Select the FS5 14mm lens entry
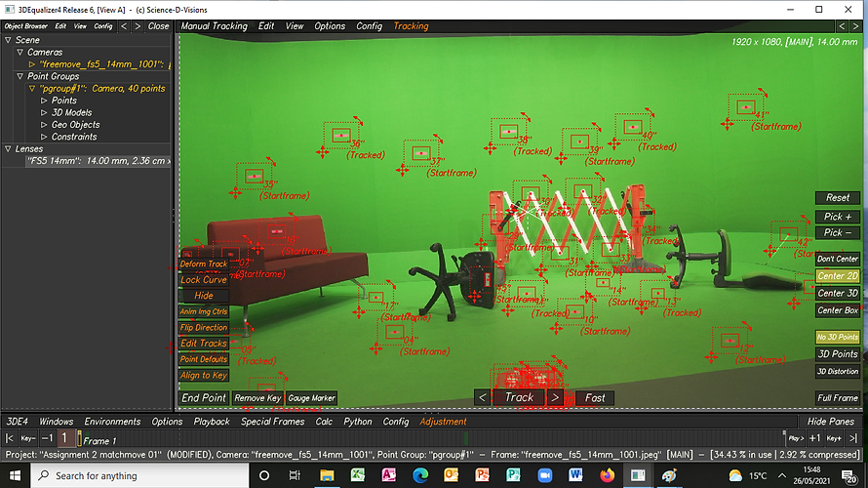 98,161
